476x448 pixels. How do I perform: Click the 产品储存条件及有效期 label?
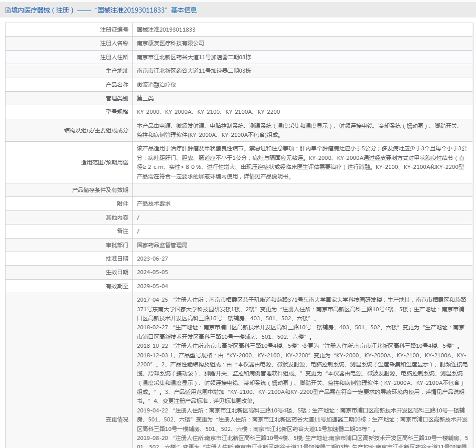click(100, 190)
